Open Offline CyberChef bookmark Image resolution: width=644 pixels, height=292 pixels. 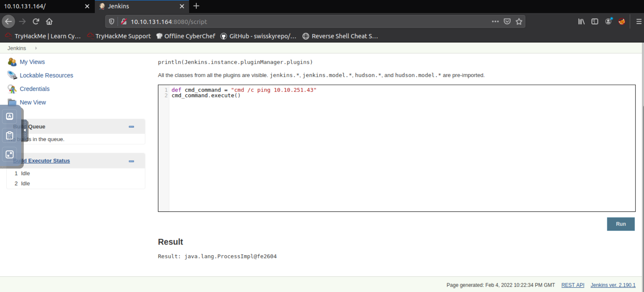(186, 36)
